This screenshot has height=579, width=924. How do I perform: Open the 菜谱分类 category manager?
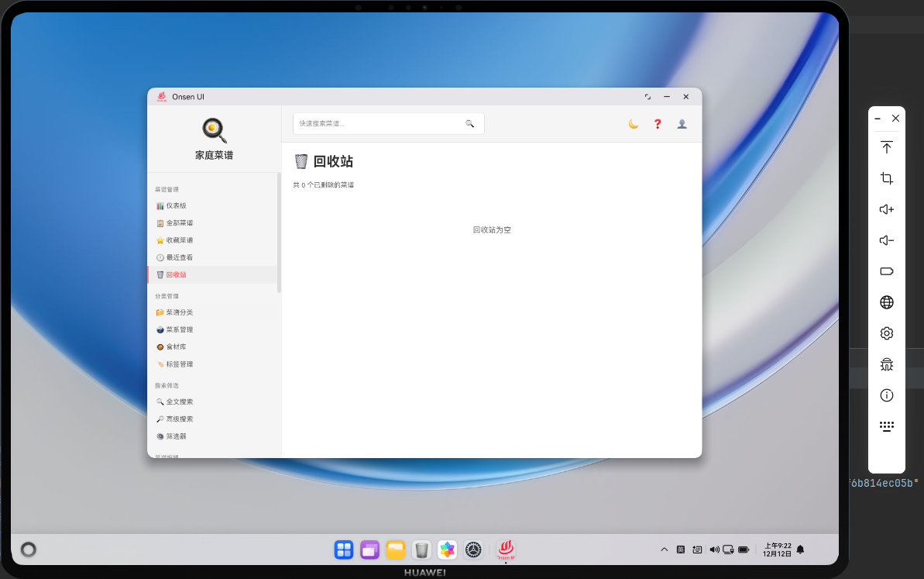click(177, 312)
